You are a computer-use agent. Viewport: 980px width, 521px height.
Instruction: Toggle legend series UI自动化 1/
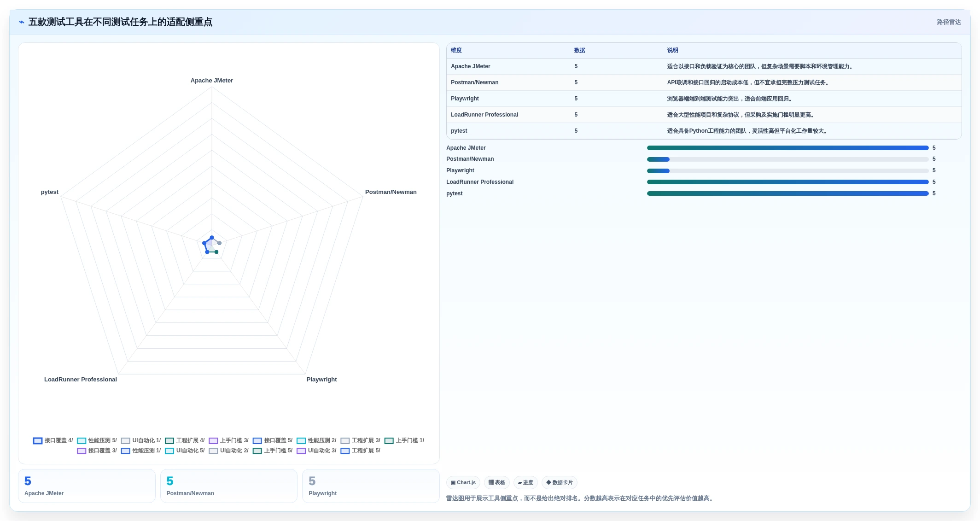point(141,440)
